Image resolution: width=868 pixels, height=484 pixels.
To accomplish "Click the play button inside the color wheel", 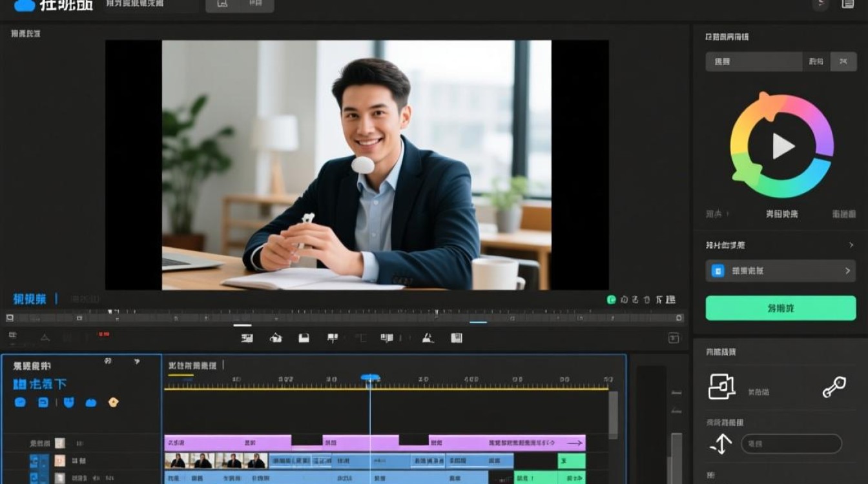I will coord(783,146).
